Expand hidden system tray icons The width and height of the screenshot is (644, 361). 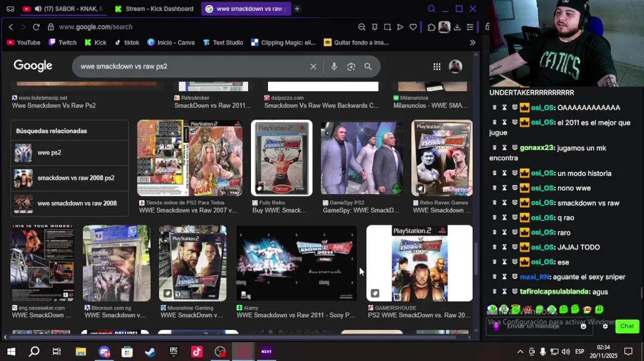520,351
